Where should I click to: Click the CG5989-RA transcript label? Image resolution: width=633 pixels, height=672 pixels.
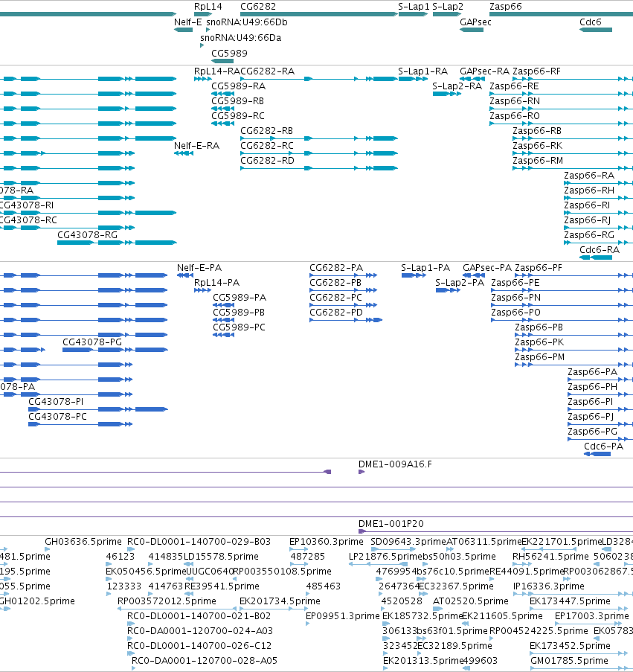tap(238, 86)
